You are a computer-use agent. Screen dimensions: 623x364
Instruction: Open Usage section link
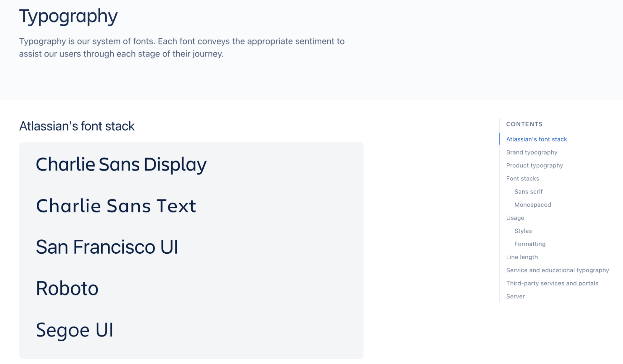tap(515, 218)
